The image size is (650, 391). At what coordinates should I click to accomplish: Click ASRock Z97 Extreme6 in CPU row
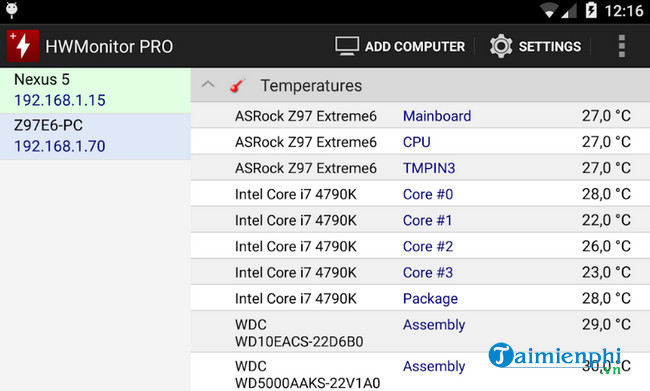(306, 142)
